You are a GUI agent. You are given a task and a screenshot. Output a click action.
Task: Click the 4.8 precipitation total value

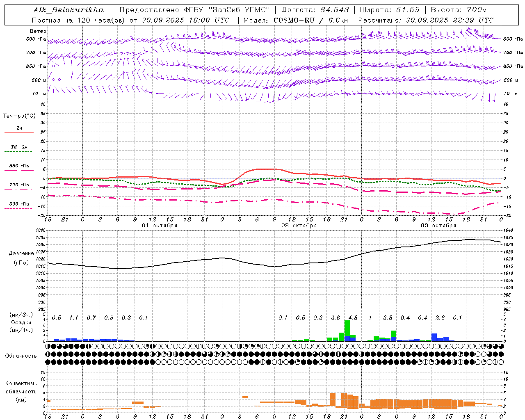353,317
